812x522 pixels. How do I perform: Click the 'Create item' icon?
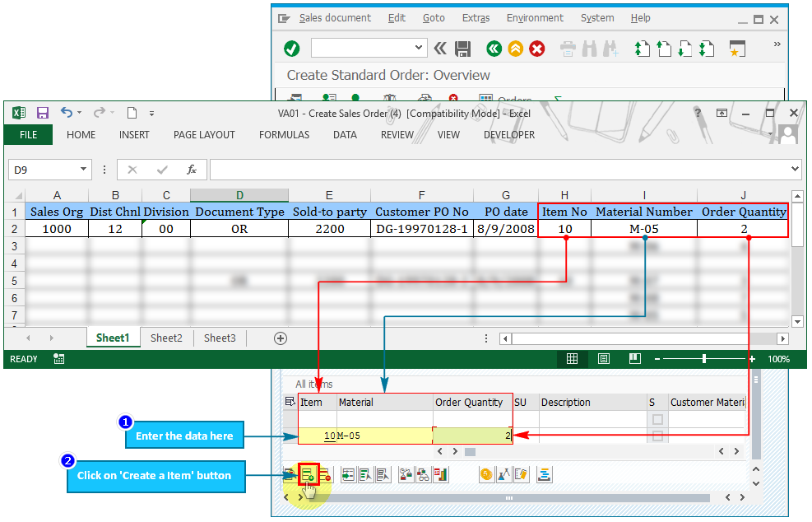click(x=308, y=474)
